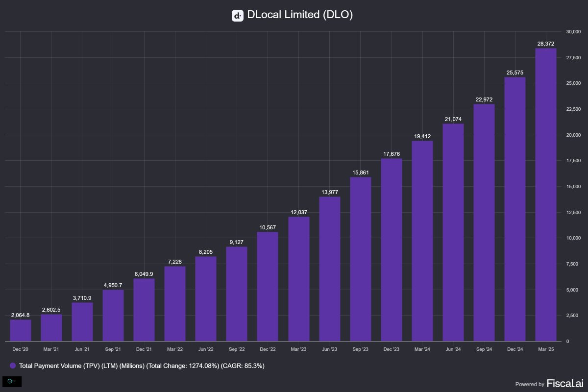Click the Dec '20 x-axis label
The image size is (588, 392).
pos(21,349)
